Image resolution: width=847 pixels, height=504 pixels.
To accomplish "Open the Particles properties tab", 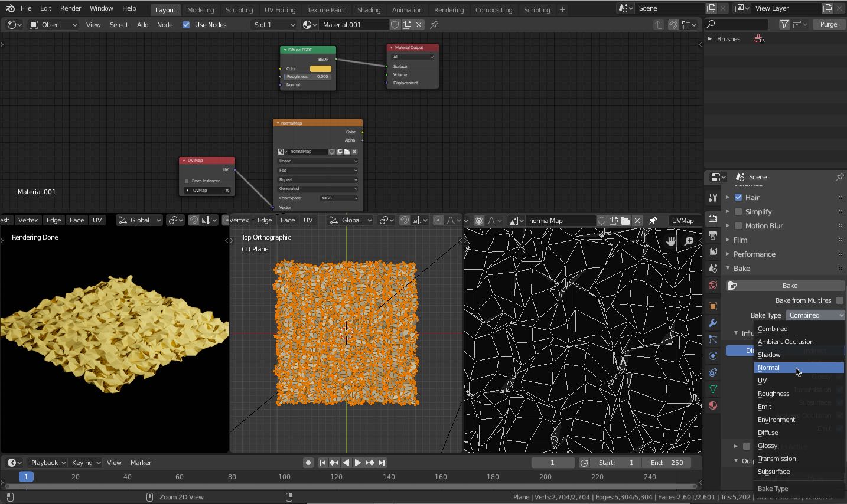I will (x=713, y=339).
